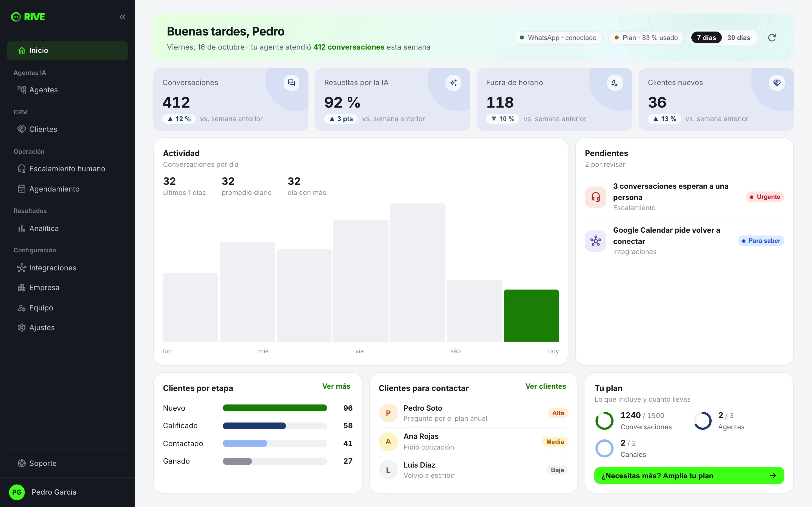Click the handshake icon on Clientes nuevos

pyautogui.click(x=777, y=83)
